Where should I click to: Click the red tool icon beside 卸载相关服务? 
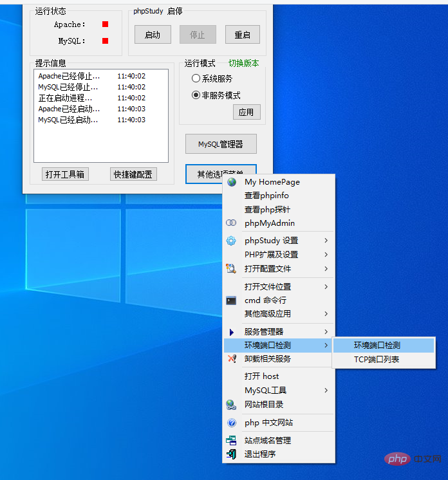(232, 358)
